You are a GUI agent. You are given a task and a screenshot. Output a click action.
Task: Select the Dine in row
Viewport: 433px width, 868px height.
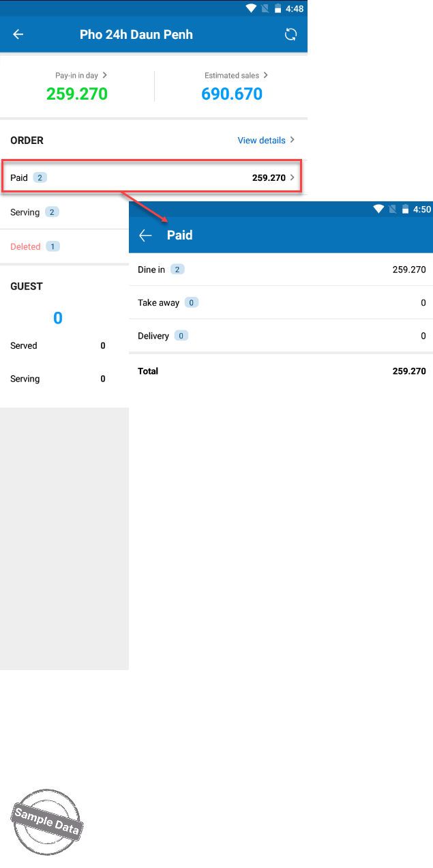point(281,270)
